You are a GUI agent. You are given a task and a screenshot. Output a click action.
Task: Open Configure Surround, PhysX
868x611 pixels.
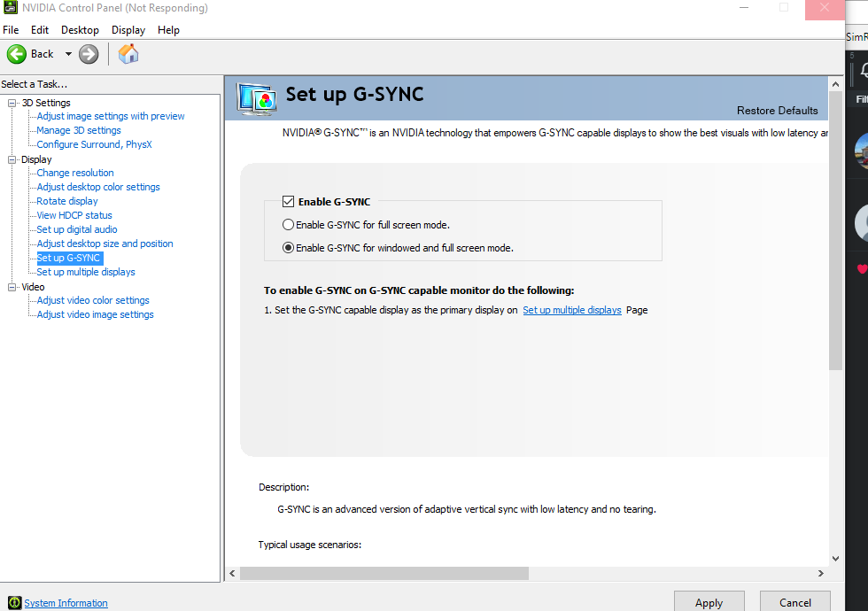point(94,144)
